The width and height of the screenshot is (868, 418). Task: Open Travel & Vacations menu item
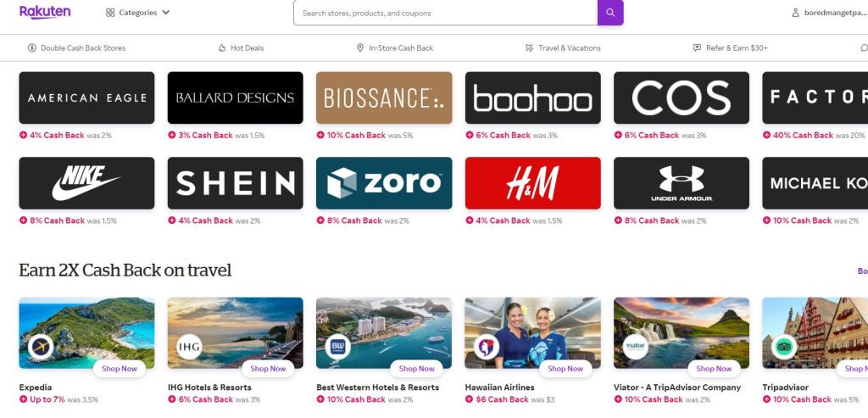pos(569,48)
